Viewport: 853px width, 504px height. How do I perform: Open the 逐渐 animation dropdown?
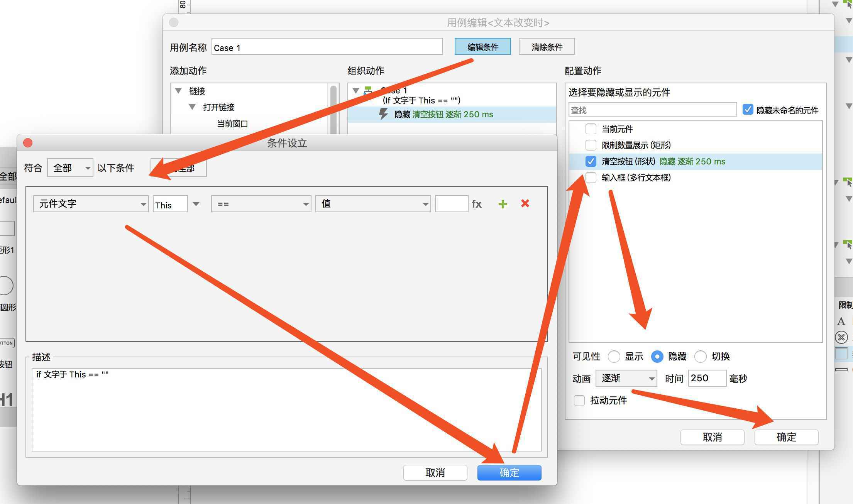click(x=626, y=378)
